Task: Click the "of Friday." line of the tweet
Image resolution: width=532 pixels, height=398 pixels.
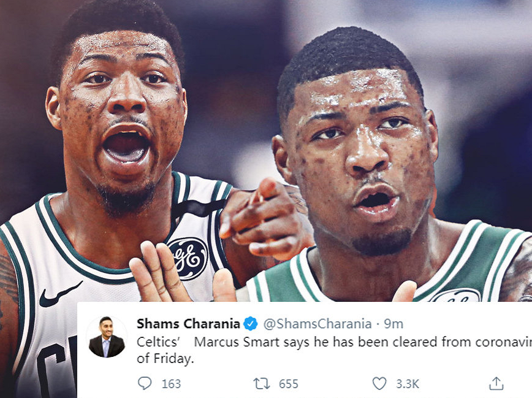Action: pos(165,358)
